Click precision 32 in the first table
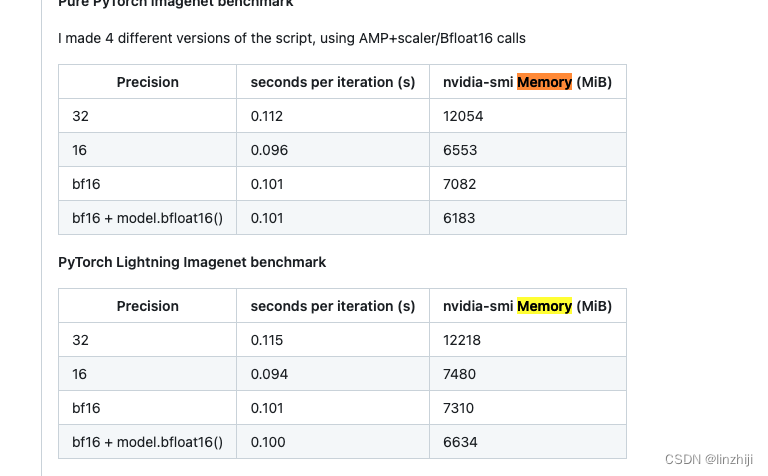The height and width of the screenshot is (476, 768). (x=80, y=116)
